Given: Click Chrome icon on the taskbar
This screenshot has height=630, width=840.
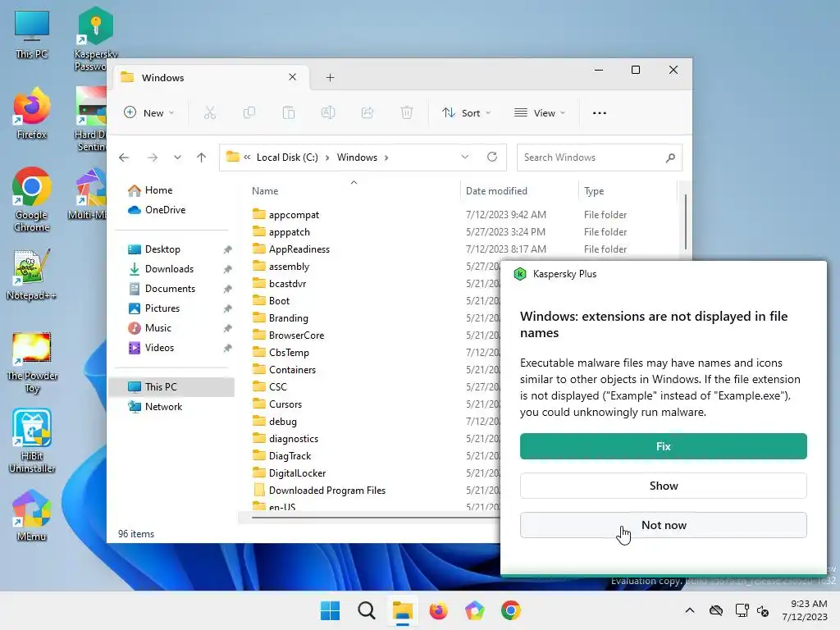Looking at the screenshot, I should click(x=510, y=610).
